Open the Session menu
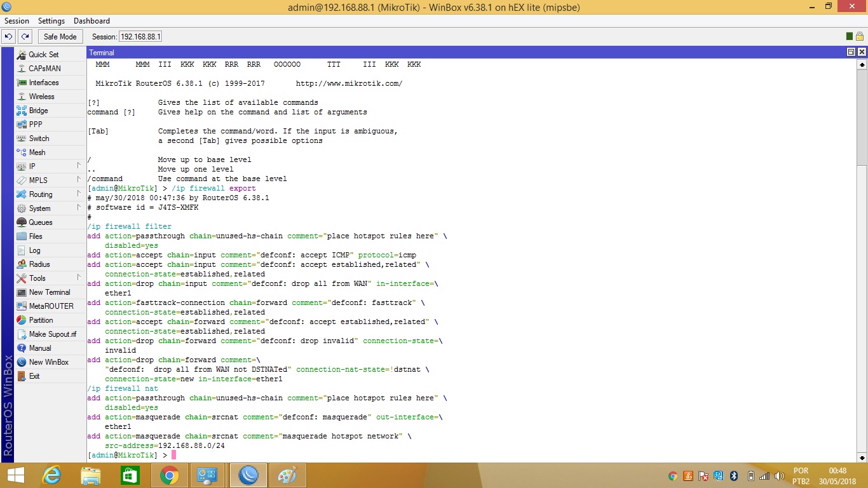 pos(17,21)
